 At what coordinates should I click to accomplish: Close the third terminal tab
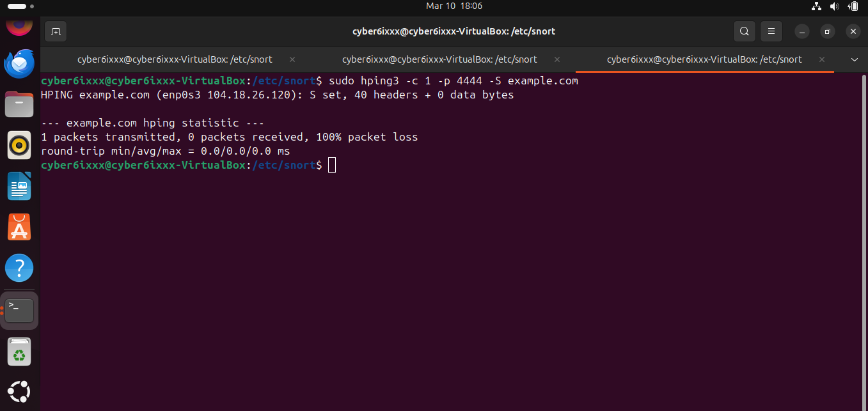click(822, 59)
